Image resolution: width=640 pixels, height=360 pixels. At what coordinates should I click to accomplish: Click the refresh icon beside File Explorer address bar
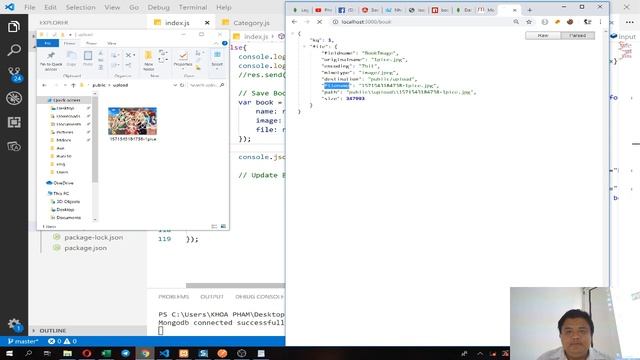click(x=182, y=85)
